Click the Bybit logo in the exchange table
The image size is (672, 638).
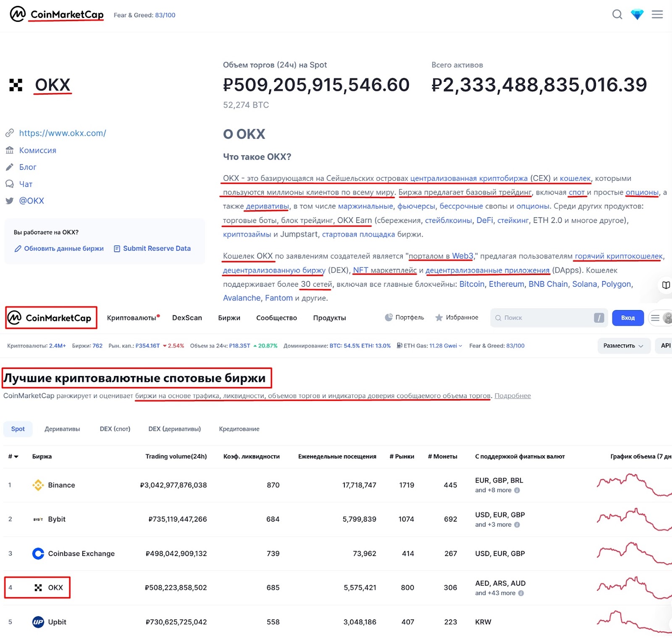click(38, 519)
